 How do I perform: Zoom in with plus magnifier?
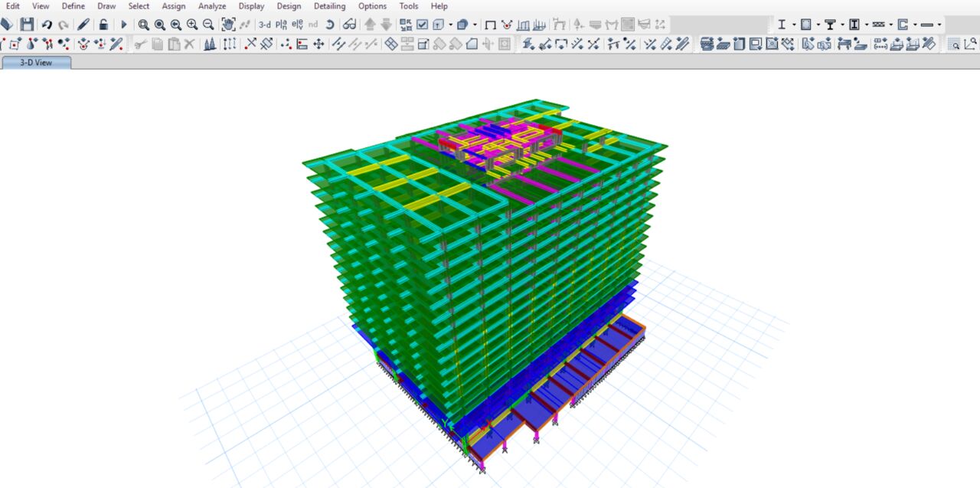pos(192,25)
